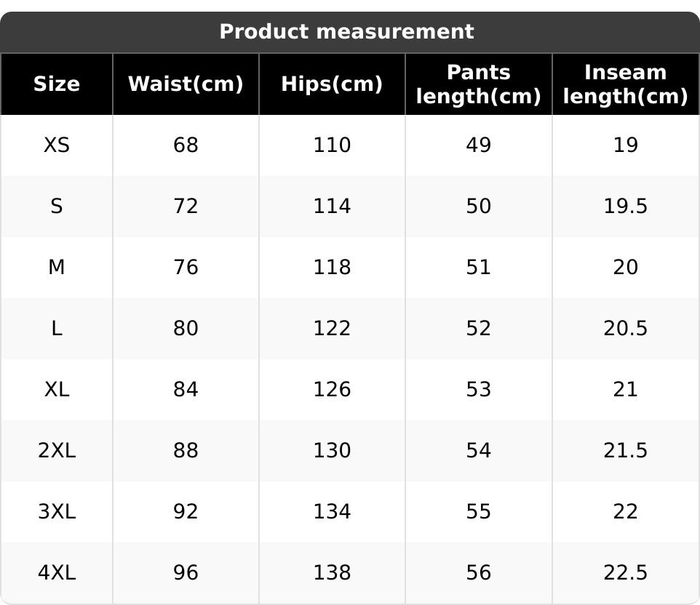Select the waist value 96
The image size is (700, 605).
186,573
